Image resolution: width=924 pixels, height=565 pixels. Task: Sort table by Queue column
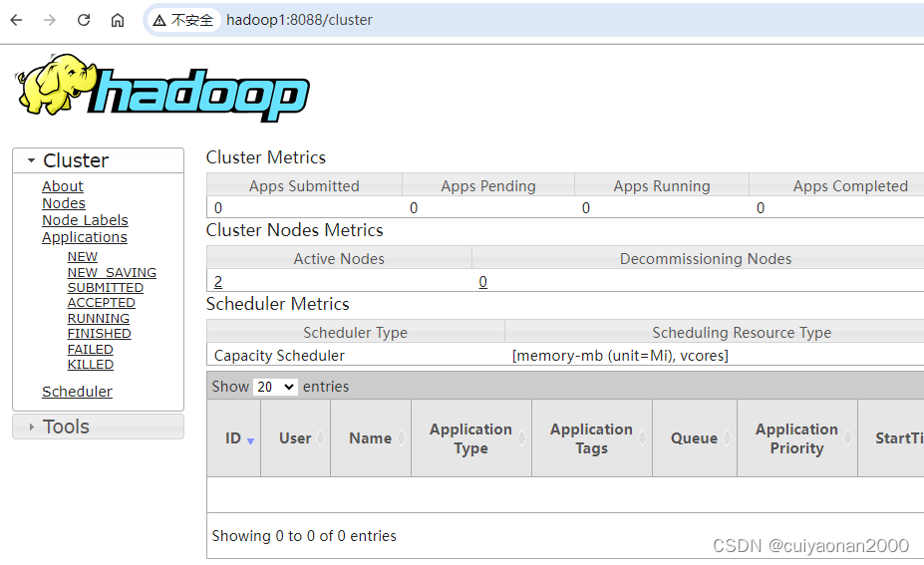pyautogui.click(x=694, y=438)
